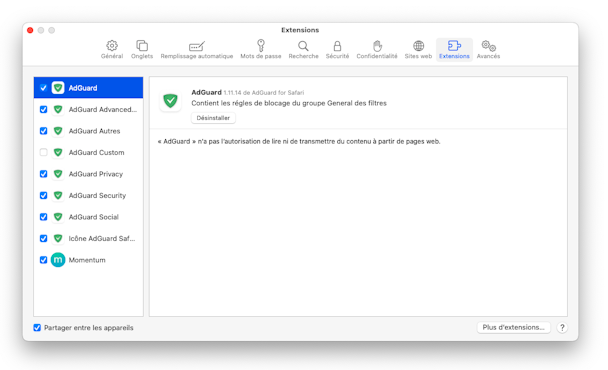Toggle the AdGuard Privacy checkbox
The width and height of the screenshot is (608, 370).
click(x=43, y=174)
